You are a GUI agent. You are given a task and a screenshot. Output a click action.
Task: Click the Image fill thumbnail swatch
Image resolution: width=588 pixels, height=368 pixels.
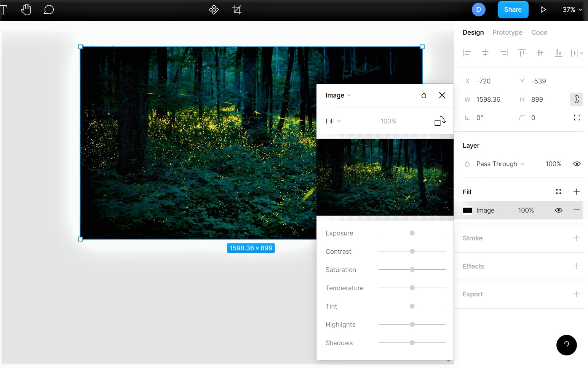(467, 210)
